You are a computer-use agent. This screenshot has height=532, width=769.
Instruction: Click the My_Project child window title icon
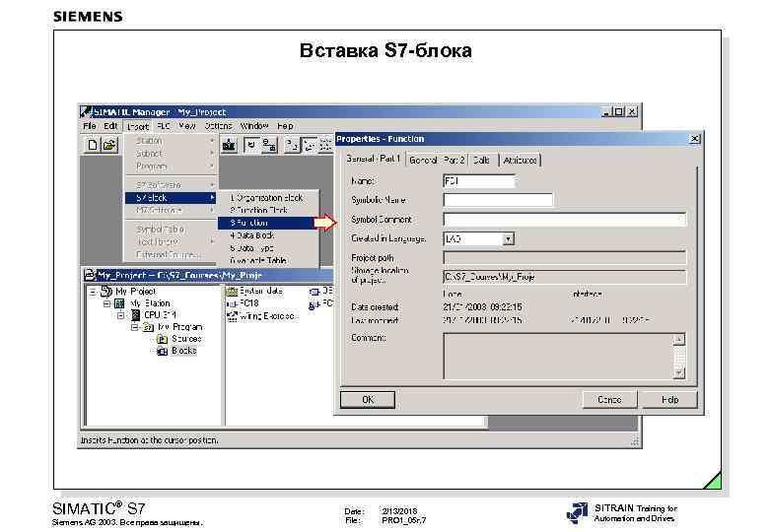[x=90, y=275]
